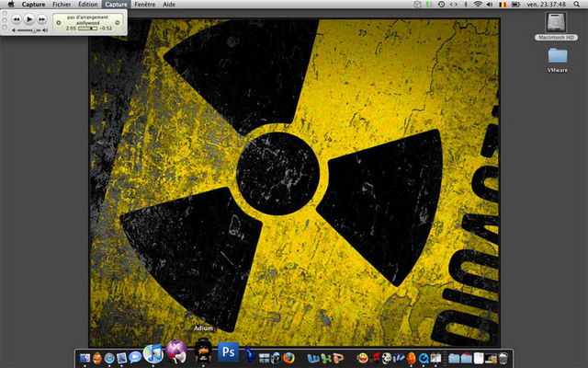Viewport: 588px width, 368px height.
Task: Open iChat speech bubble in Dock
Action: pyautogui.click(x=135, y=357)
